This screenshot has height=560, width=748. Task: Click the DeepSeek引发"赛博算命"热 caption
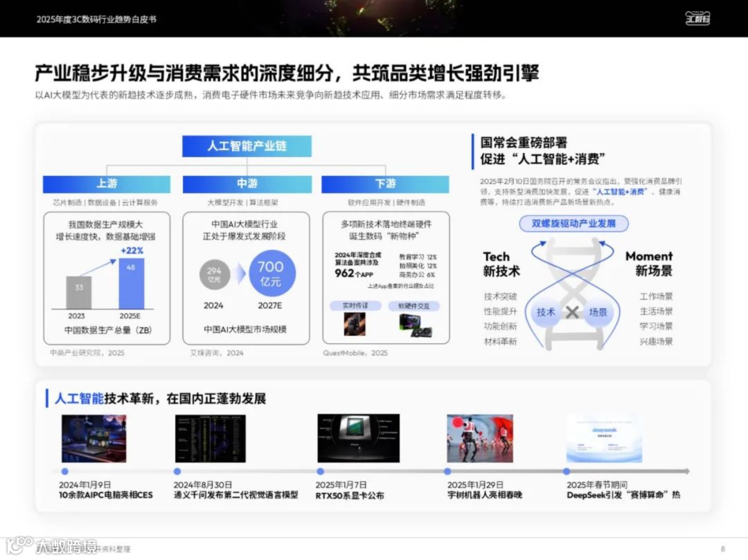[x=623, y=495]
